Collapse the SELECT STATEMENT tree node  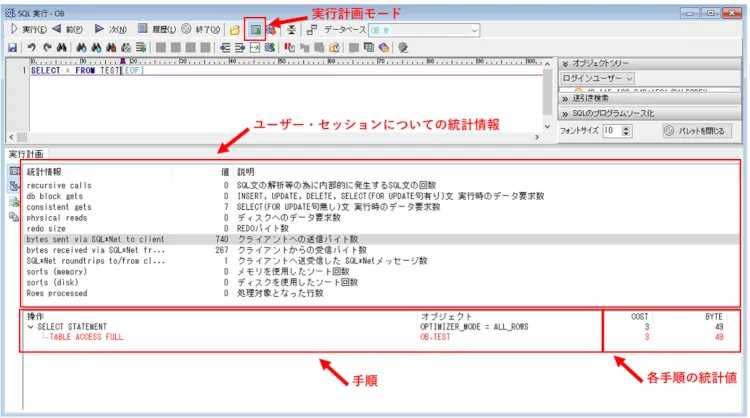pyautogui.click(x=31, y=327)
